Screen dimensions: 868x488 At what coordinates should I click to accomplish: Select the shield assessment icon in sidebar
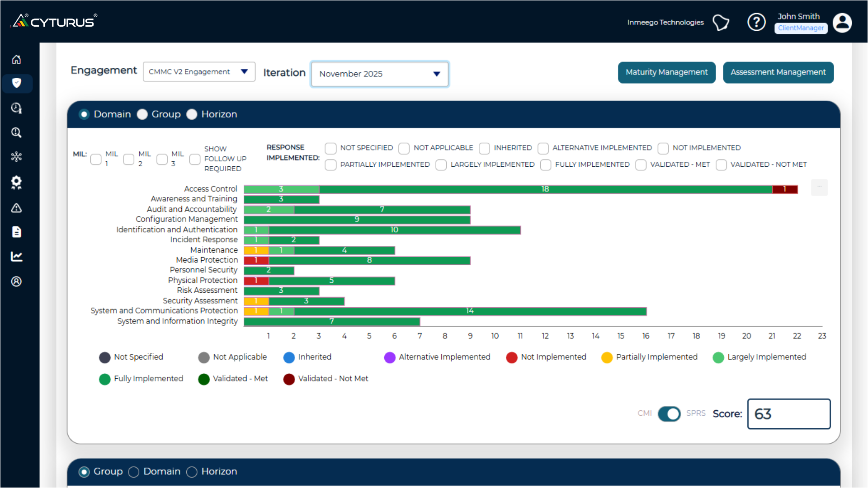(17, 83)
